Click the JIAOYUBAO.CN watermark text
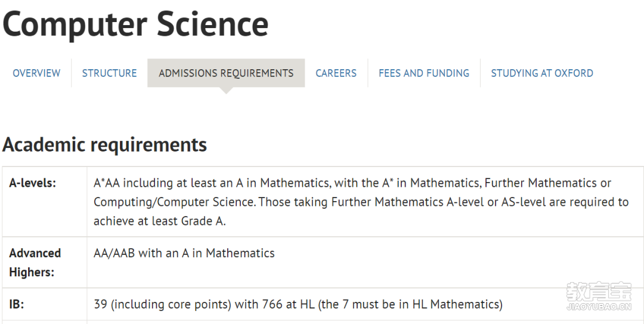644x324 pixels. tap(599, 307)
